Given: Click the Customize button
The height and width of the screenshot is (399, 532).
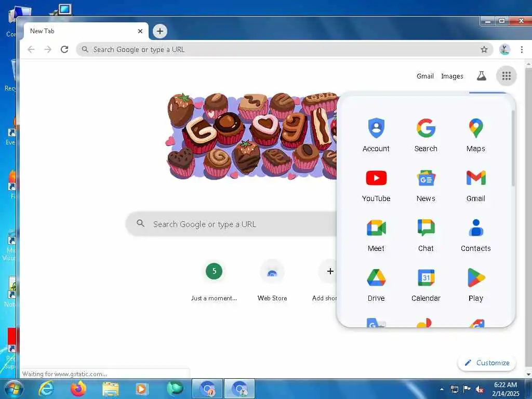Looking at the screenshot, I should (x=487, y=363).
